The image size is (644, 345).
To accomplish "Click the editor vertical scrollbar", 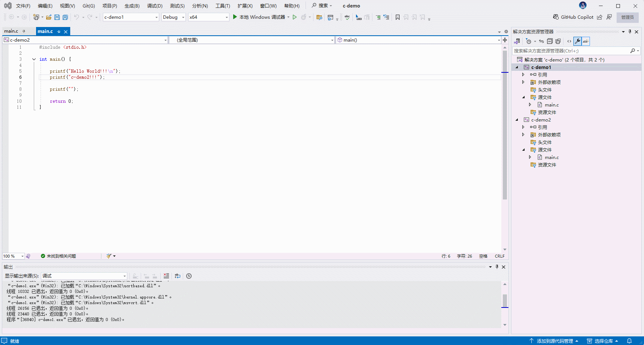I will 505,150.
